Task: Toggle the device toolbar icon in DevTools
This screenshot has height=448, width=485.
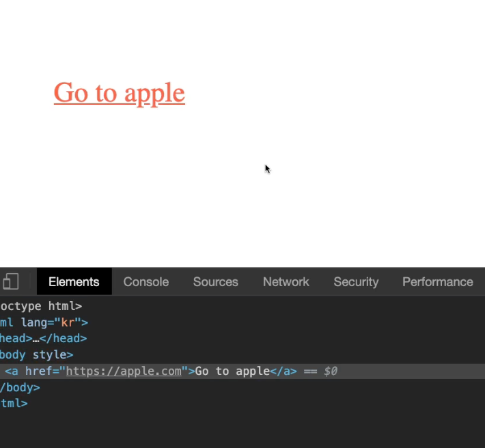Action: [11, 281]
